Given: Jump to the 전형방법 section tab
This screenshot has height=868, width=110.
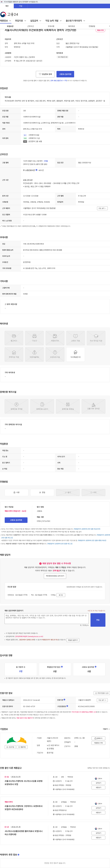Looking at the screenshot, I should click(92, 26).
